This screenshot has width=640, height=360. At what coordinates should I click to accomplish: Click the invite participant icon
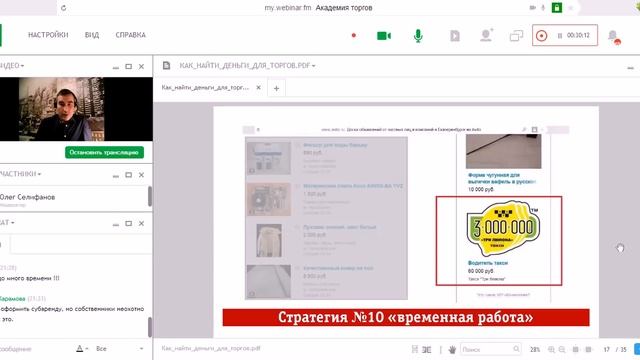point(486,35)
